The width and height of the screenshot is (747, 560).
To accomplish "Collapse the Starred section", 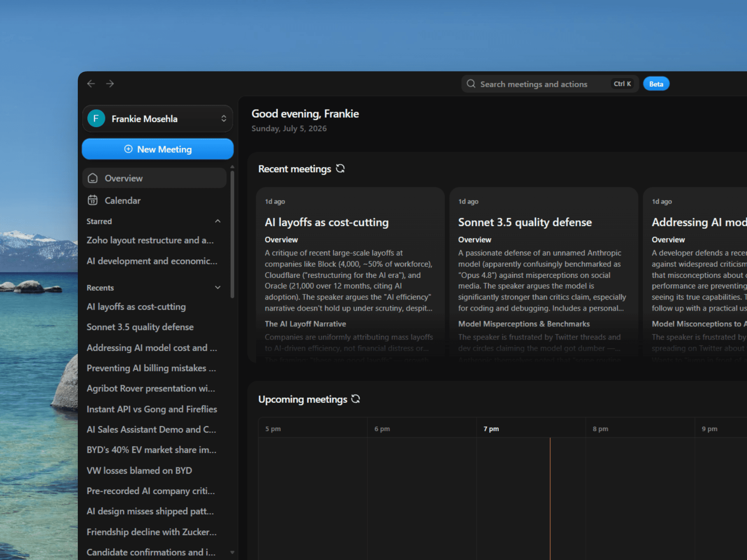I will click(218, 221).
